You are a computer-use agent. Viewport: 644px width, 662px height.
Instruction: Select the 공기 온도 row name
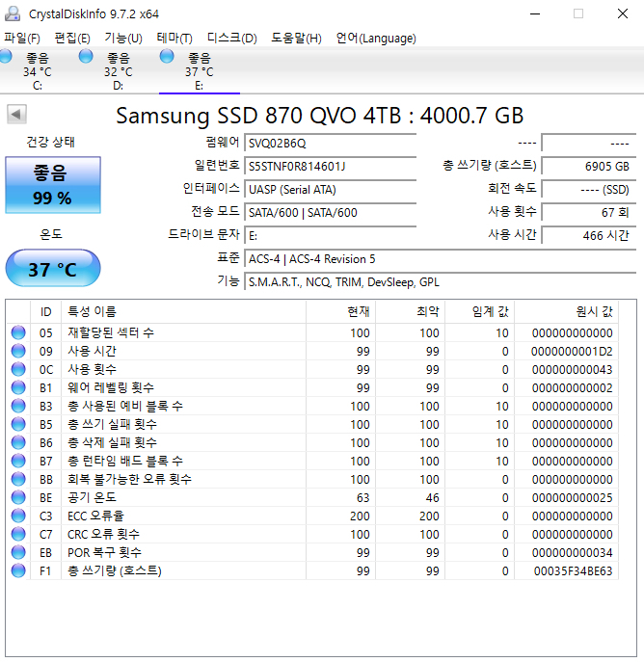click(92, 497)
